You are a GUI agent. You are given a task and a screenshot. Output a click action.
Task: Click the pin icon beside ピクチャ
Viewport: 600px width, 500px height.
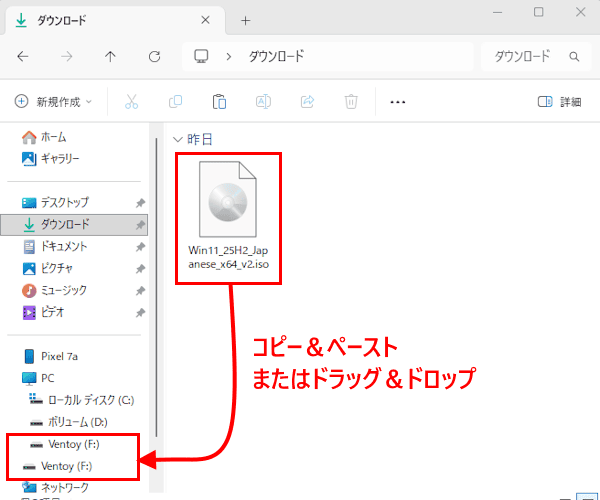coord(140,269)
